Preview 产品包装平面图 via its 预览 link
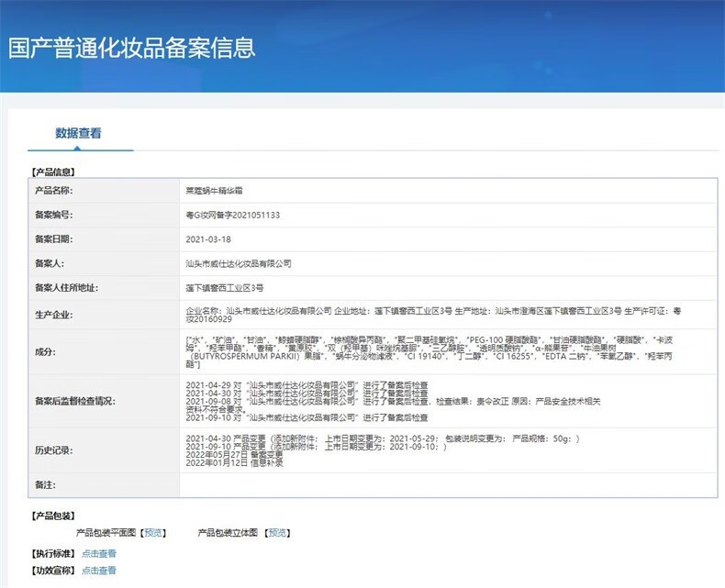The image size is (725, 588). 153,533
